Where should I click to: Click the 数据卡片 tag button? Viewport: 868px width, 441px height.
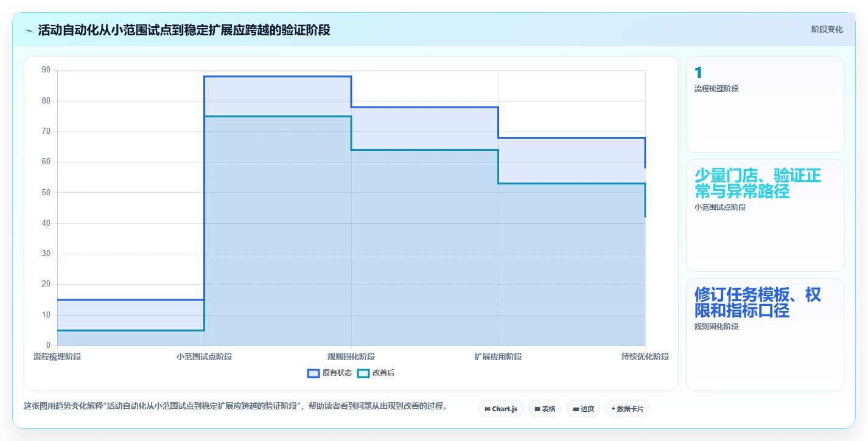click(x=628, y=409)
